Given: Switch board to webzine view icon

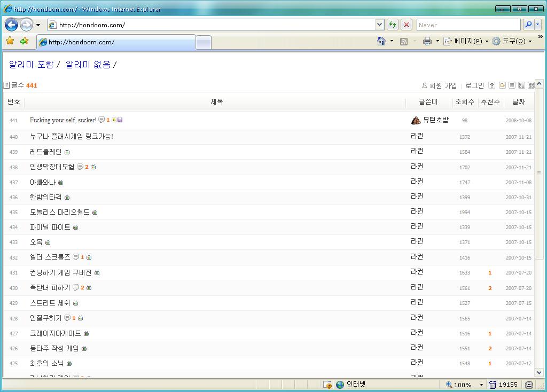Looking at the screenshot, I should [x=521, y=85].
